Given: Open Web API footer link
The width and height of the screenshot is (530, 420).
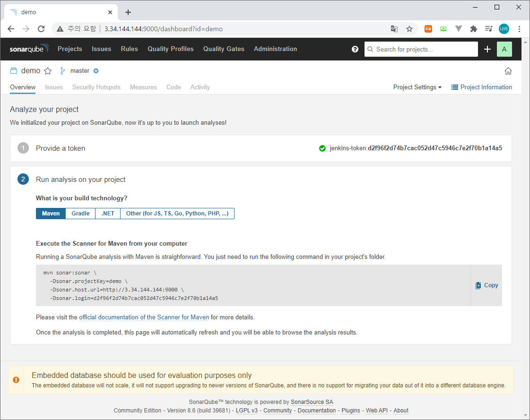Looking at the screenshot, I should (x=376, y=410).
